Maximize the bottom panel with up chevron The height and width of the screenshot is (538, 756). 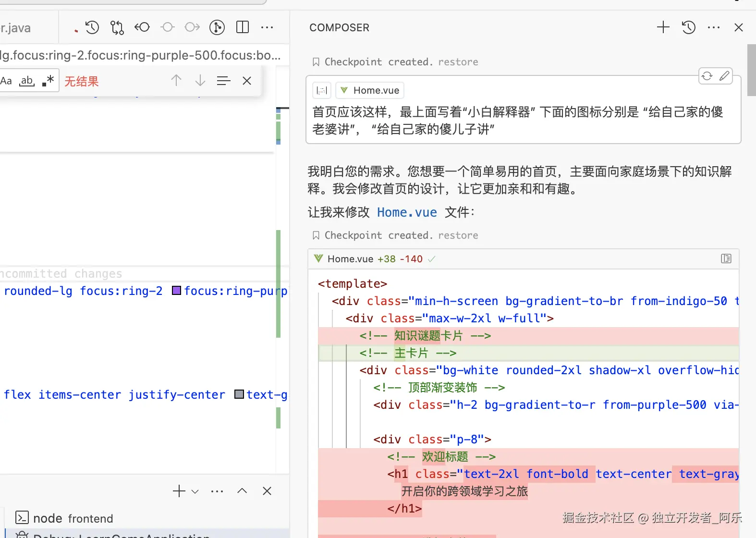pos(242,491)
